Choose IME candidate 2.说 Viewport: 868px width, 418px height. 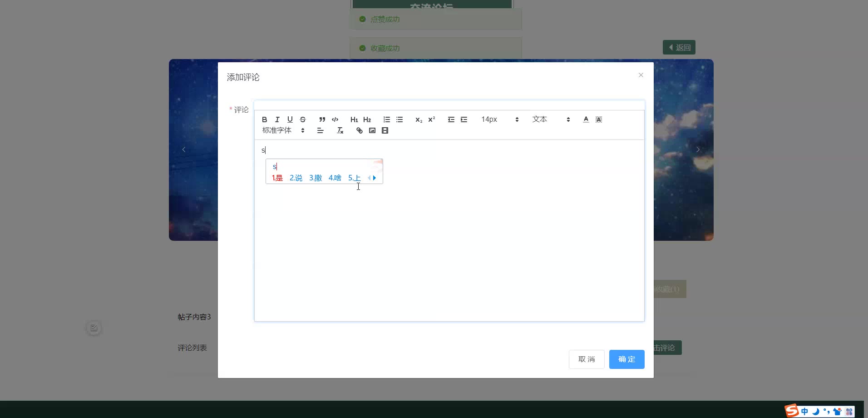[296, 178]
